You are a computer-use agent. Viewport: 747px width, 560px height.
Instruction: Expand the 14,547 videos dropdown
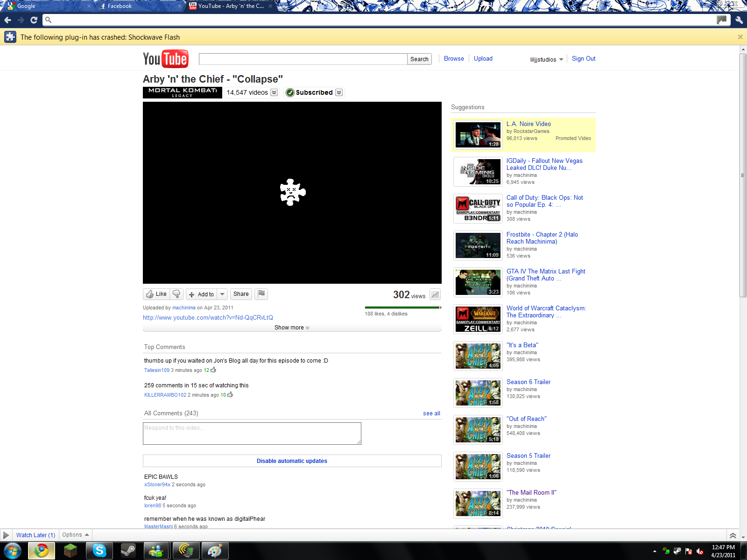(x=274, y=92)
